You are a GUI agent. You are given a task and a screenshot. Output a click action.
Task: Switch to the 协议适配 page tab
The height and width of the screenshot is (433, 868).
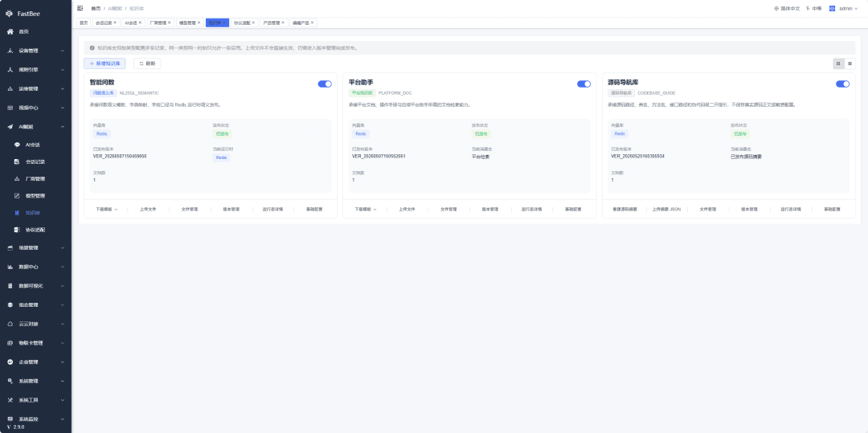(244, 22)
